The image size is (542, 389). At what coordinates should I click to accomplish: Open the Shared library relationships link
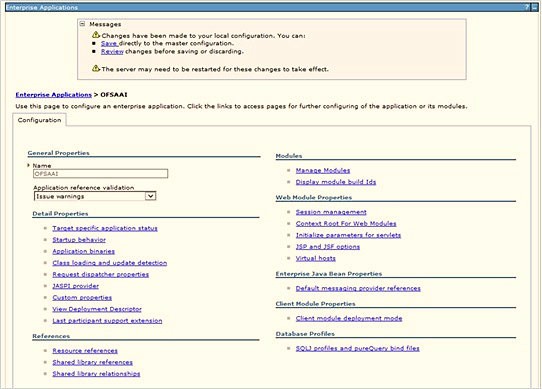[x=96, y=374]
